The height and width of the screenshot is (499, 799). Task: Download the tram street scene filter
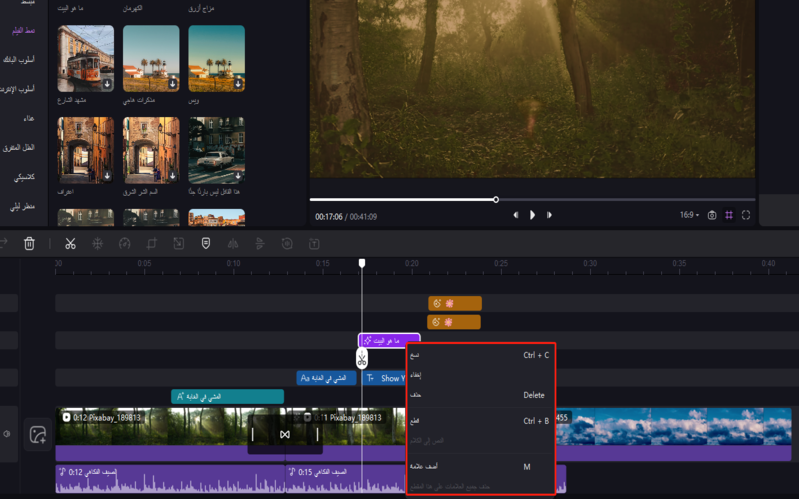107,84
